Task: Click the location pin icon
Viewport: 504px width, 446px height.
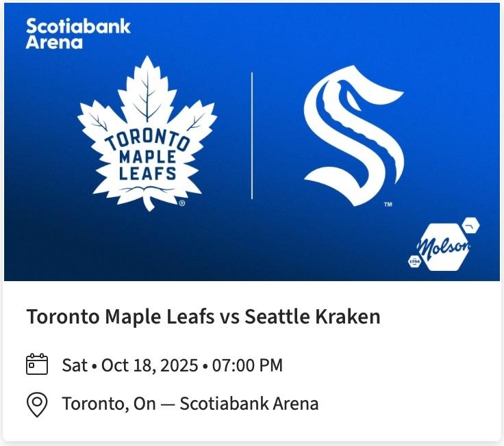Action: [x=36, y=404]
